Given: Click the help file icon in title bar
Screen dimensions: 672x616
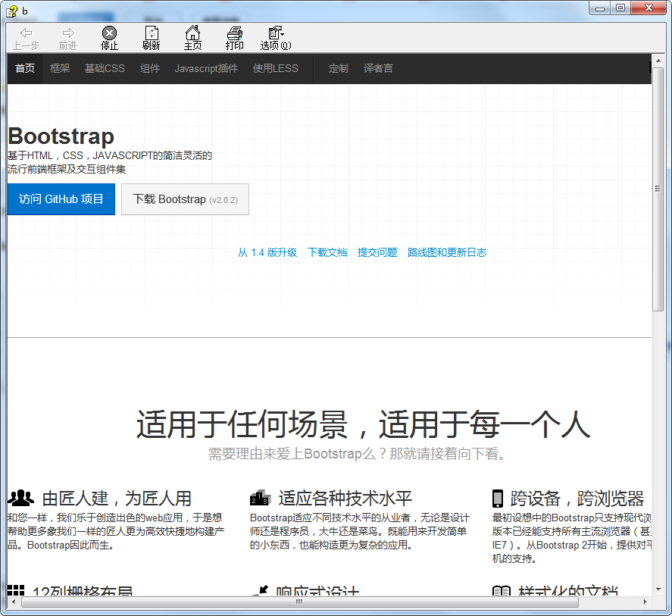Looking at the screenshot, I should point(11,9).
